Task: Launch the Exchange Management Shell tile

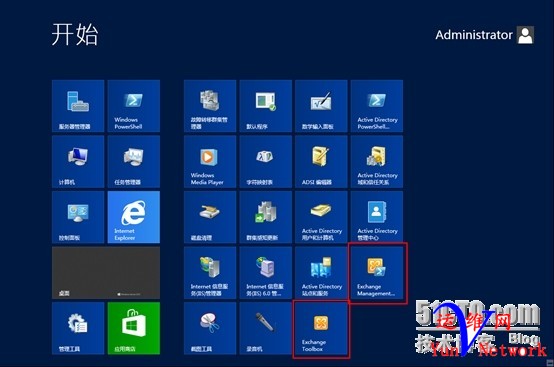Action: 377,273
